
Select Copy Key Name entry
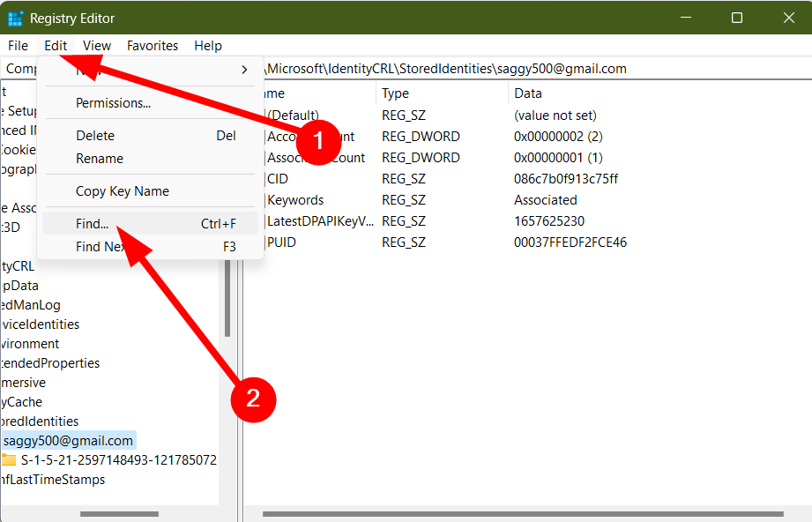[150, 191]
